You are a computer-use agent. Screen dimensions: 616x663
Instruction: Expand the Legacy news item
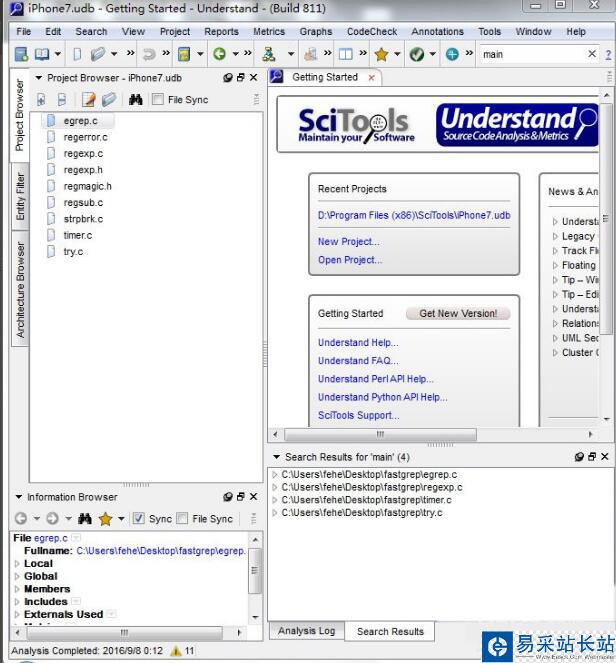click(555, 236)
